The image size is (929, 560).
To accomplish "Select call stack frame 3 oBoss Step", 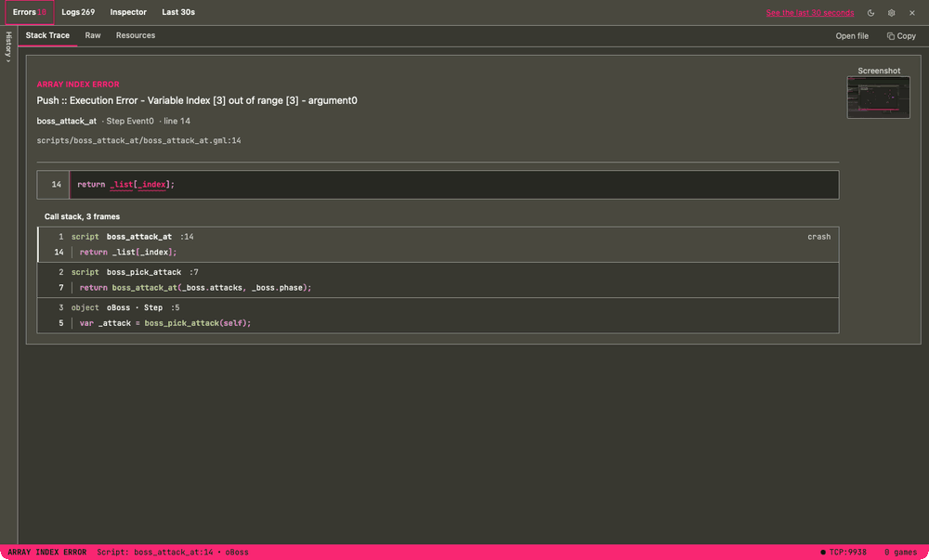I will pos(438,316).
